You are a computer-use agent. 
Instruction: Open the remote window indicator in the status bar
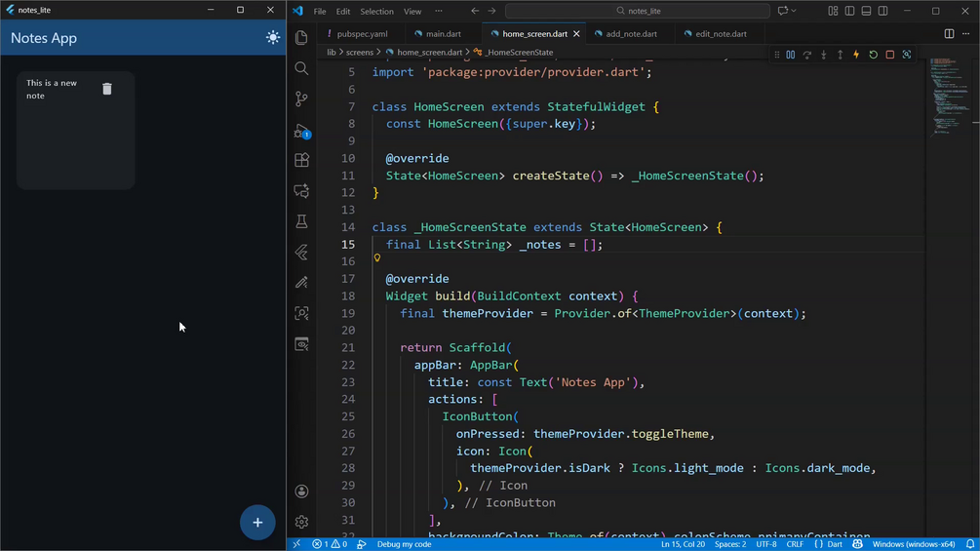click(296, 544)
